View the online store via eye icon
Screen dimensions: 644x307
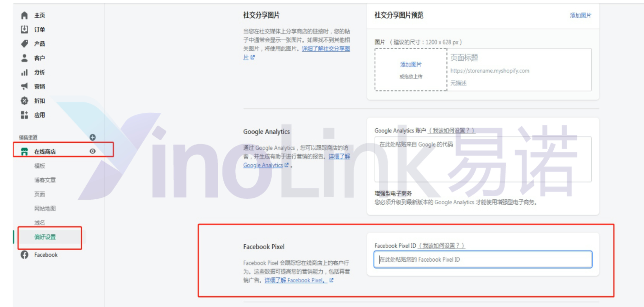(x=92, y=151)
